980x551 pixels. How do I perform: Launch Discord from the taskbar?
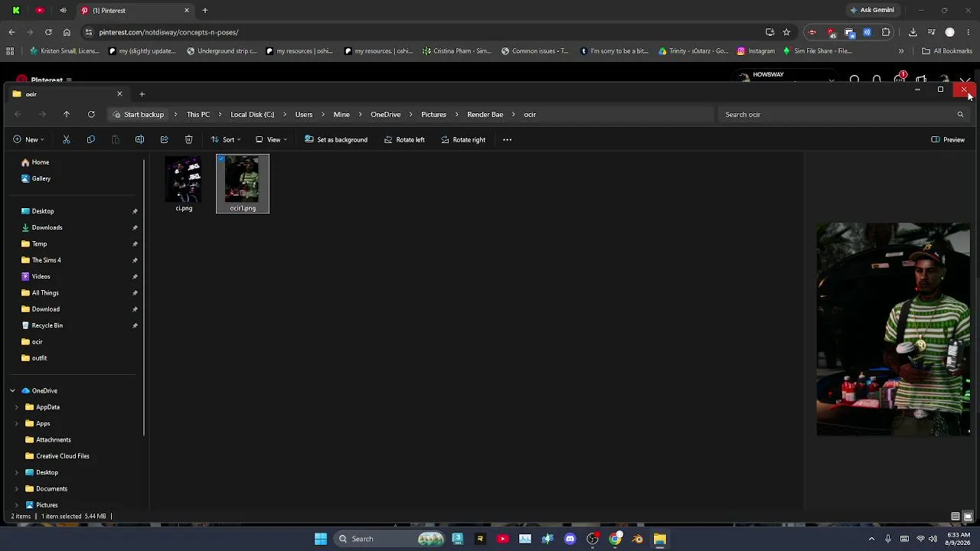[x=570, y=539]
